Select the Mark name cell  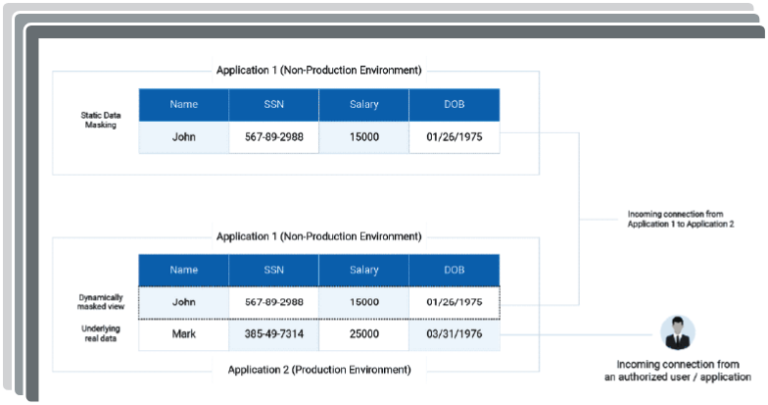click(x=183, y=334)
